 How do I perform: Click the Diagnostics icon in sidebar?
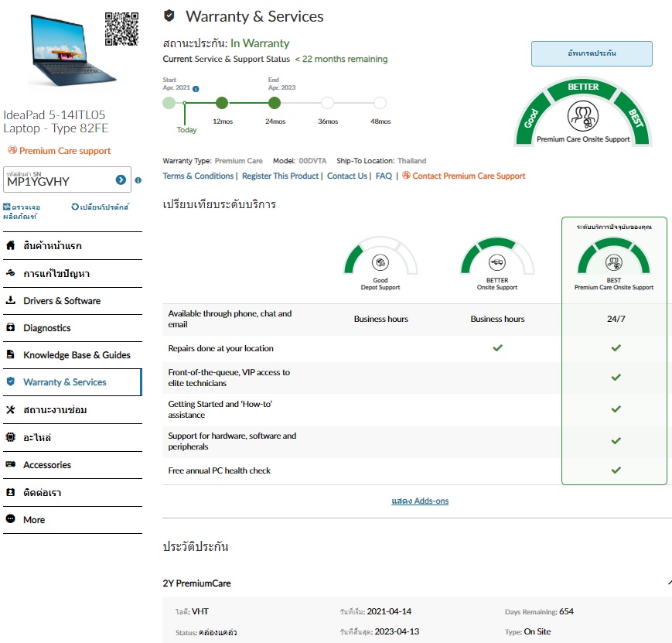pyautogui.click(x=11, y=328)
